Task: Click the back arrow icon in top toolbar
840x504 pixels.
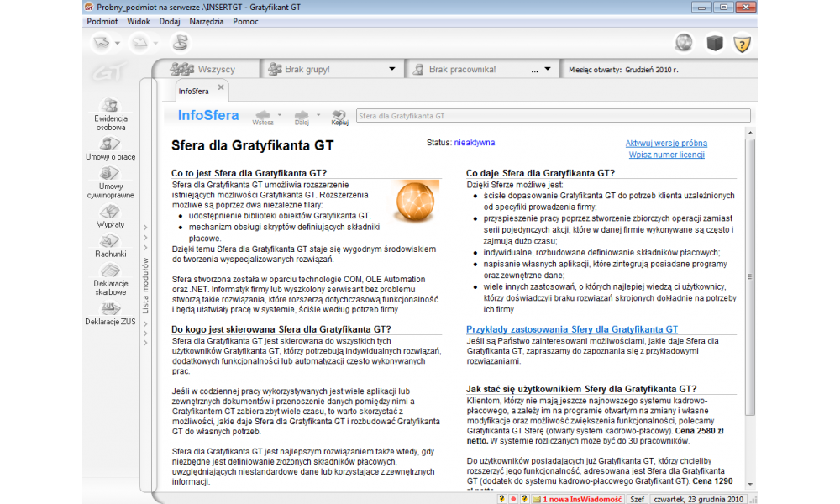Action: point(102,42)
